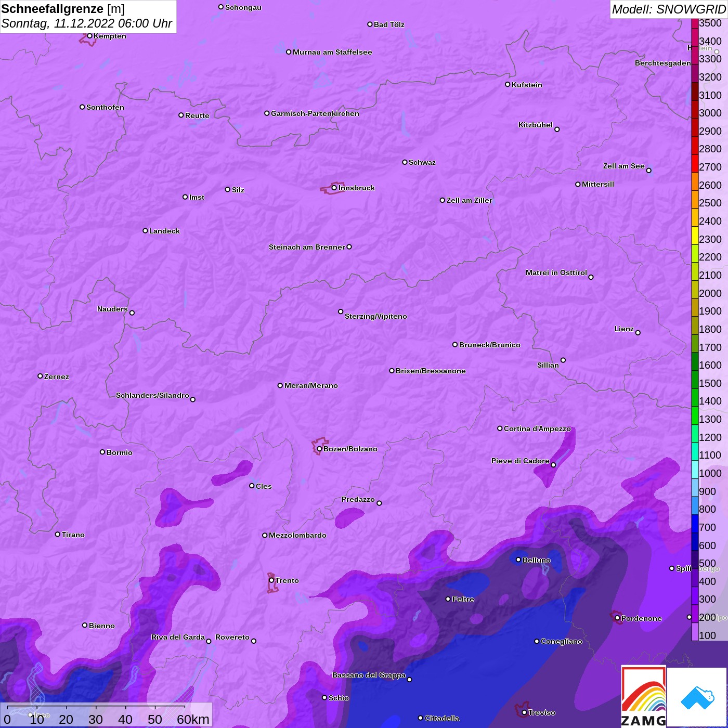Click the "Schlanders/Silandro" map label
This screenshot has width=728, height=728.
pyautogui.click(x=152, y=395)
